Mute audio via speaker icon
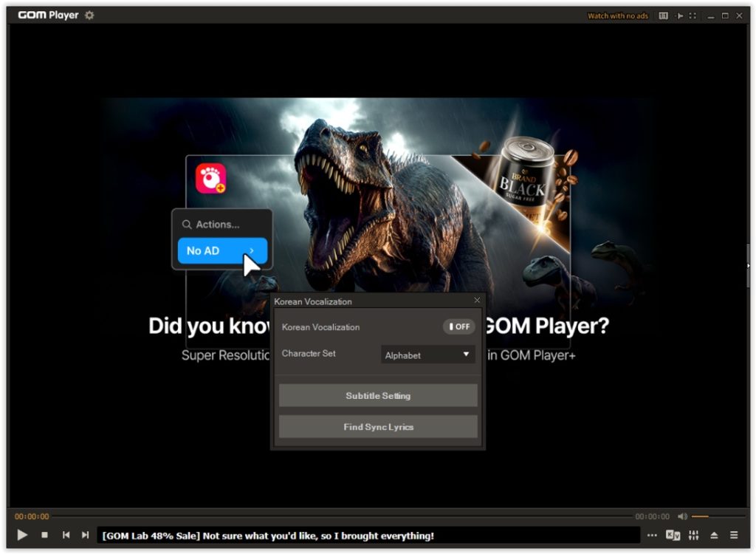Viewport: 756px width, 554px height. pyautogui.click(x=682, y=516)
